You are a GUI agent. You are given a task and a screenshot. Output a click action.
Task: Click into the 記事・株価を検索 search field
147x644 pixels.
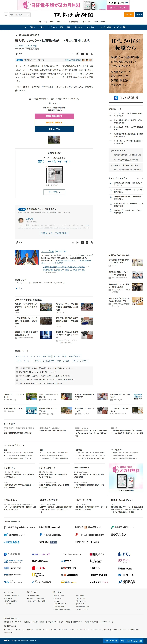pos(18,15)
